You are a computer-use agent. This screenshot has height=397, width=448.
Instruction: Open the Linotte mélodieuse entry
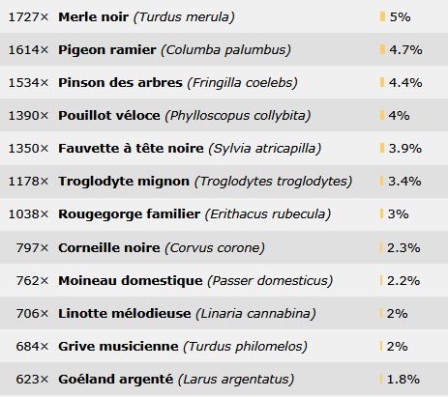coord(124,314)
